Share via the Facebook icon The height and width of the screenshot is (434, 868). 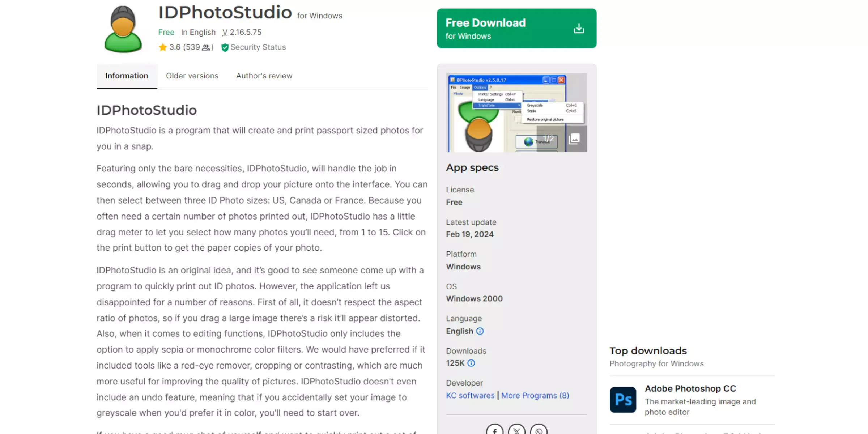point(495,429)
